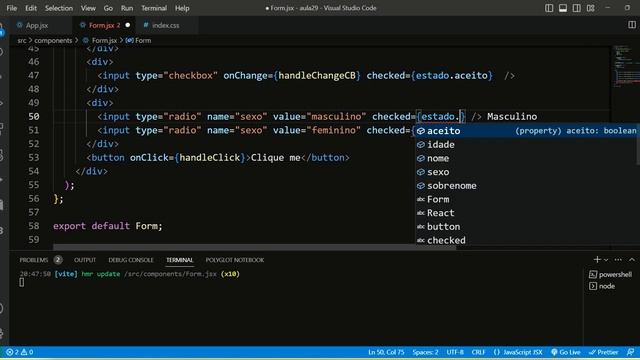Choose the checked suggestion
Screen dimensions: 640x360
coord(527,240)
